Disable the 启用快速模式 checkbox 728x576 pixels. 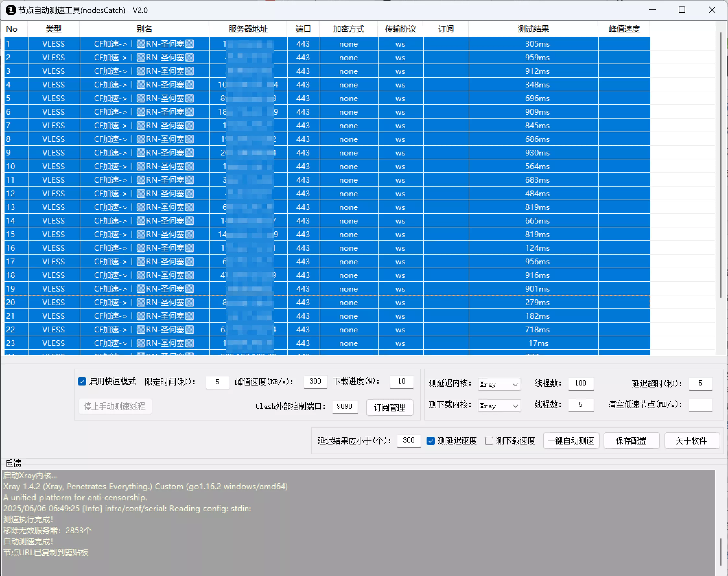coord(82,381)
